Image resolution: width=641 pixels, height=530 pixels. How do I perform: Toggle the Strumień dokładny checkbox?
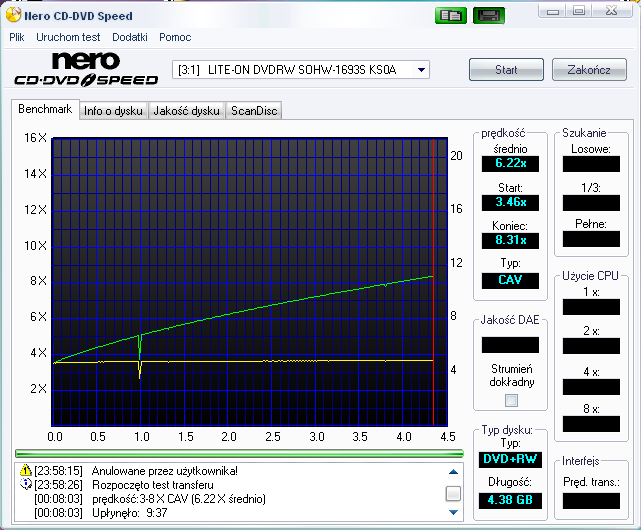511,400
